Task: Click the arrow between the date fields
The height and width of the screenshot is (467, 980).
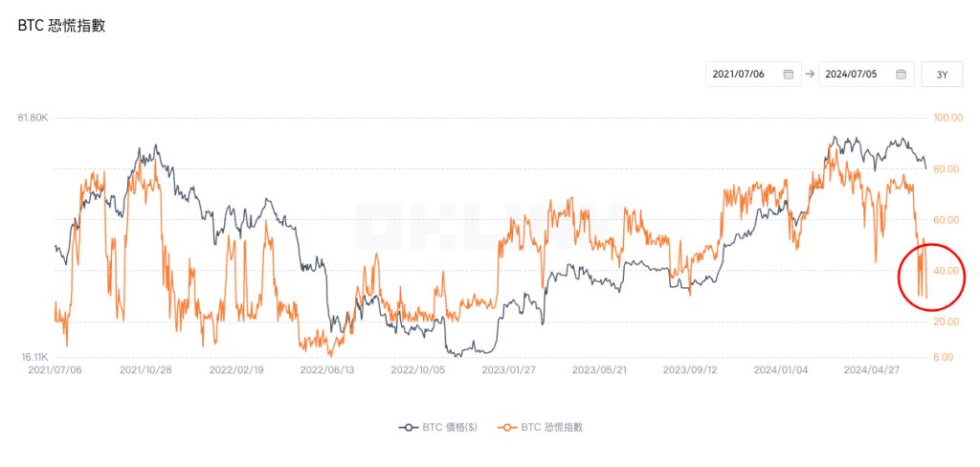Action: [x=810, y=74]
